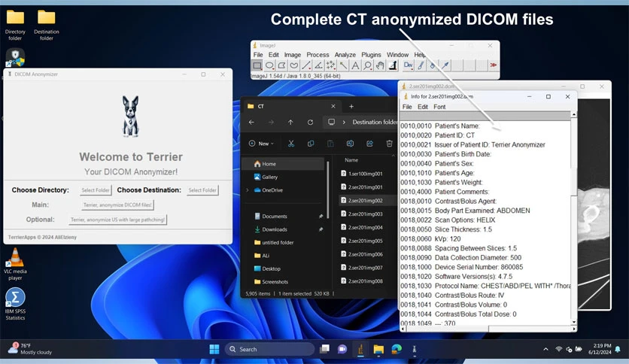The height and width of the screenshot is (364, 629).
Task: Select the Hand scrolling tool in ImageJ
Action: pyautogui.click(x=380, y=65)
